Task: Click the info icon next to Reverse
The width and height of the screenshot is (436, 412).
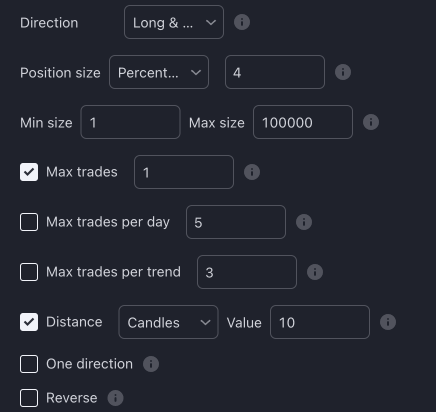Action: pyautogui.click(x=115, y=398)
